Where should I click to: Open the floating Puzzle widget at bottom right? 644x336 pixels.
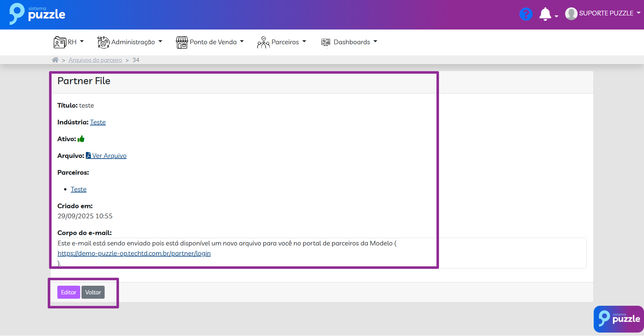619,319
